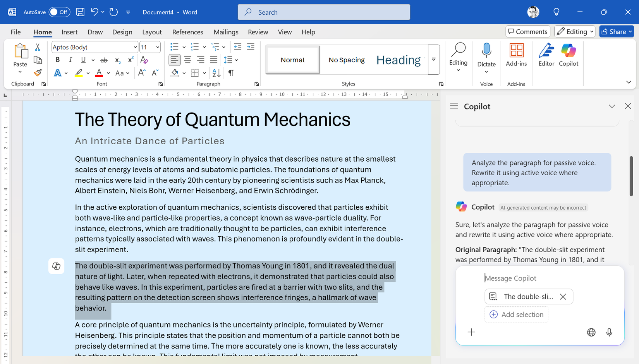Switch to the References tab
The width and height of the screenshot is (639, 364).
tap(187, 32)
